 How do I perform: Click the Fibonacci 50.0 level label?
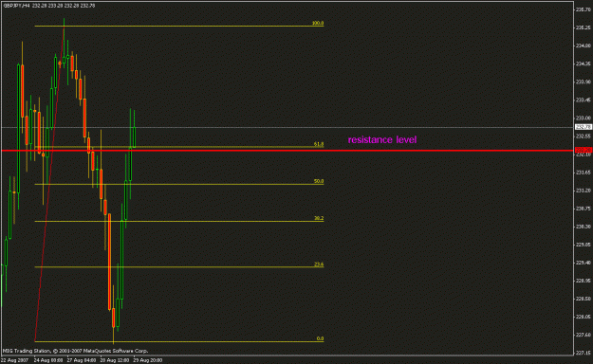(319, 181)
